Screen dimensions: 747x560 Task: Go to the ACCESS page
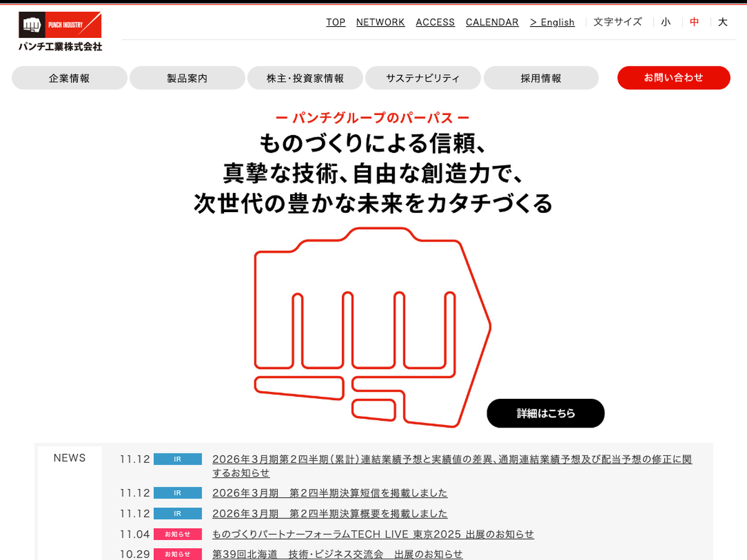click(x=435, y=22)
